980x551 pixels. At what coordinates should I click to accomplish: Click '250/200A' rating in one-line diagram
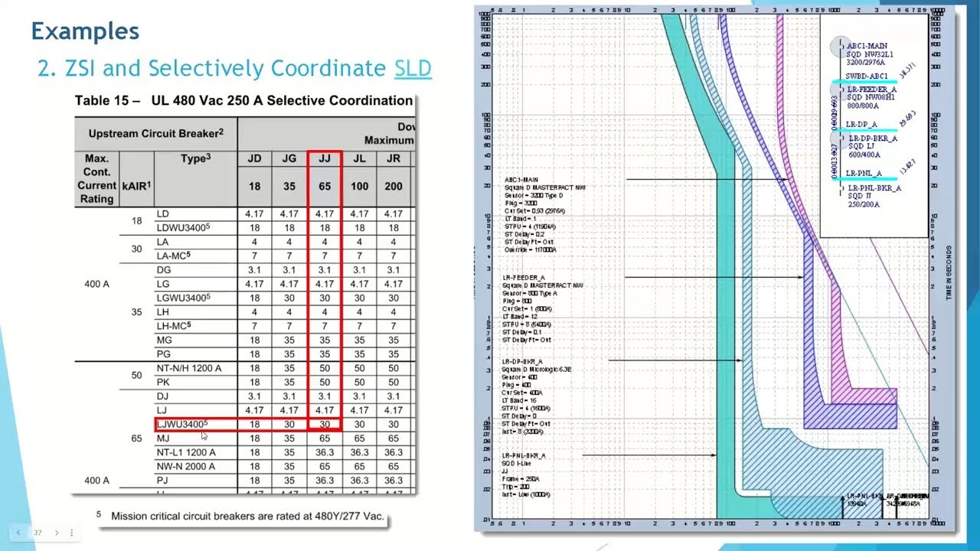[863, 204]
